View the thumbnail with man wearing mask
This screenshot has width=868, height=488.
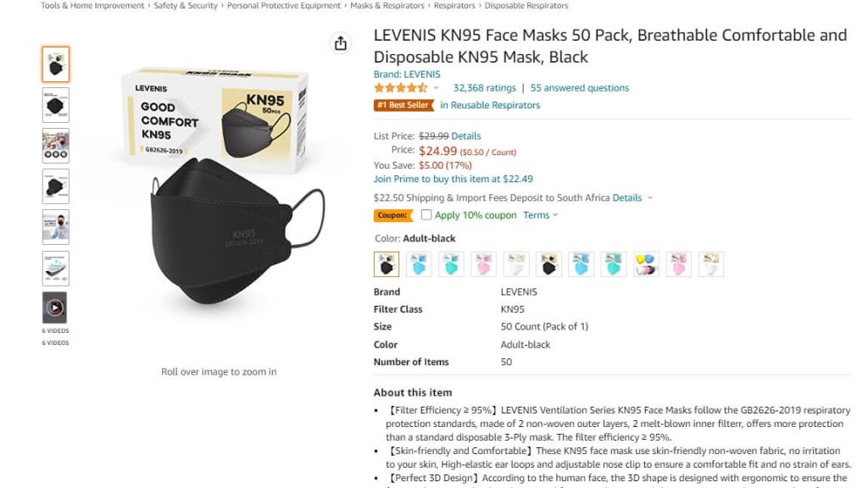pos(55,227)
